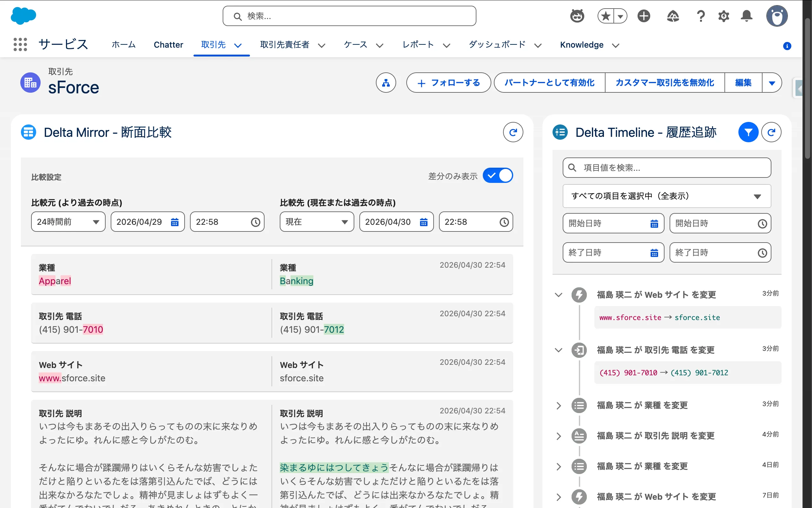Image resolution: width=812 pixels, height=508 pixels.
Task: Switch to the Chatter tab
Action: coord(168,45)
